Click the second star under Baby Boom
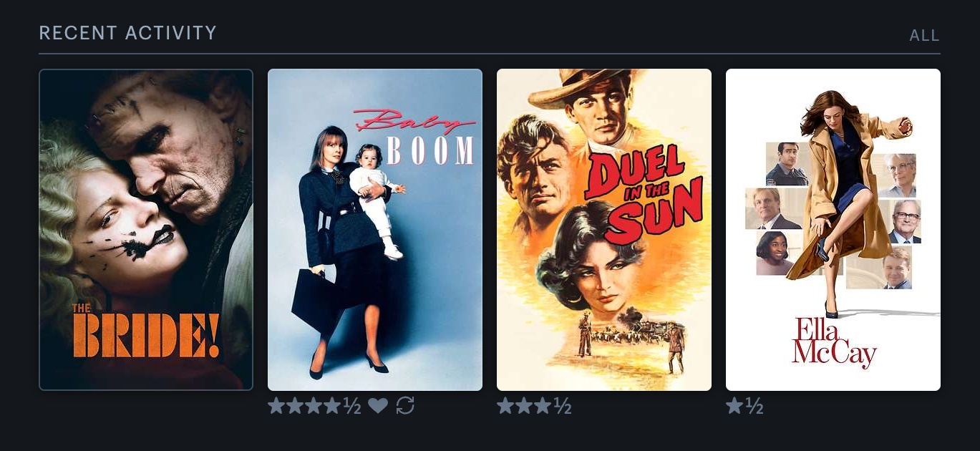The width and height of the screenshot is (980, 451). pos(295,407)
